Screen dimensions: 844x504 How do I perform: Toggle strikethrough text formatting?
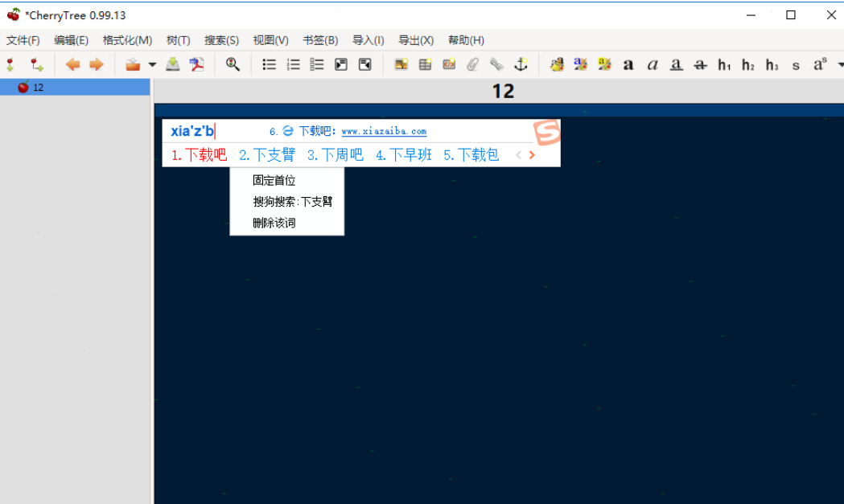[700, 65]
